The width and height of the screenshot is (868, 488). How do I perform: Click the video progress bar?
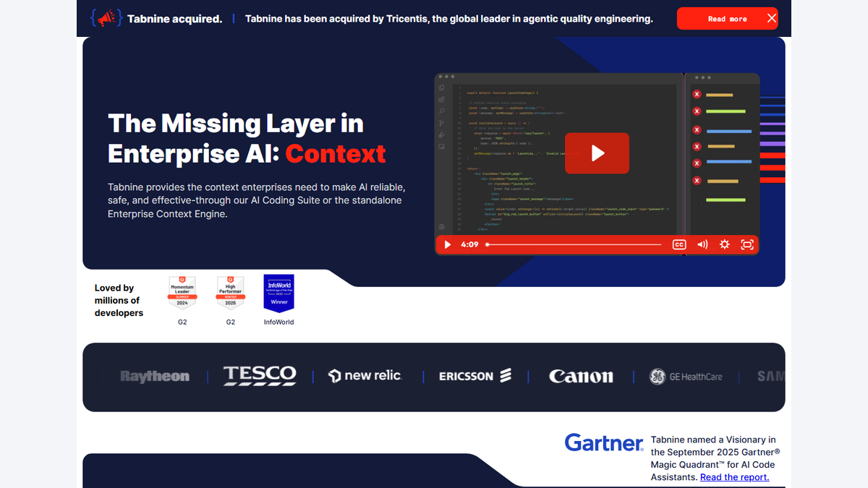(574, 245)
